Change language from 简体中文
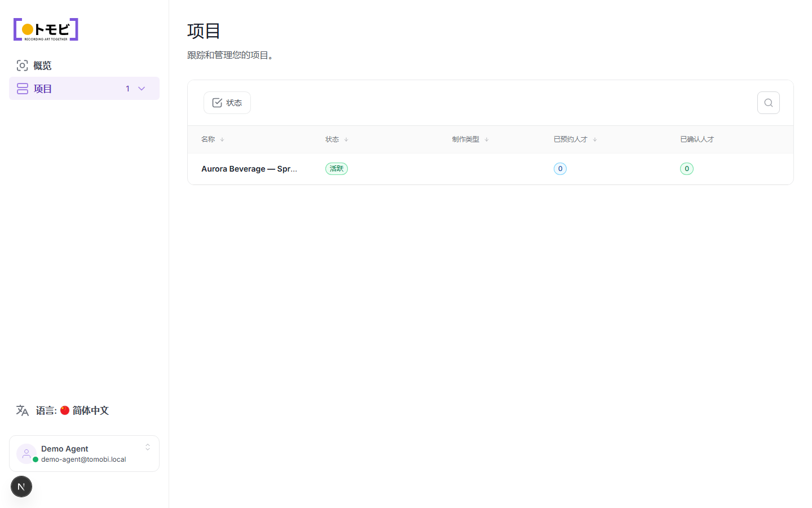The width and height of the screenshot is (812, 508). (84, 410)
